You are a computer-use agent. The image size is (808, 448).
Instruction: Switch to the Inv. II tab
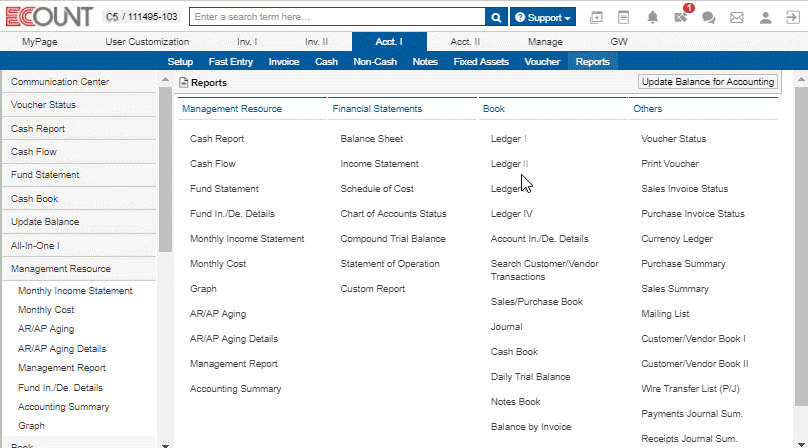click(316, 42)
